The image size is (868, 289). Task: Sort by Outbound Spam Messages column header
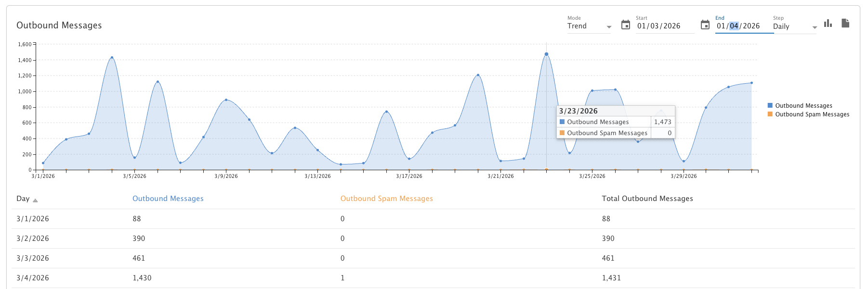click(x=386, y=199)
